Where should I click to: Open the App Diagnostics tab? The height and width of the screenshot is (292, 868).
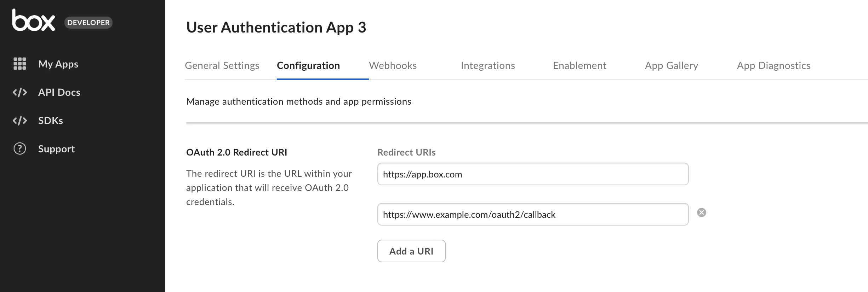pyautogui.click(x=773, y=65)
